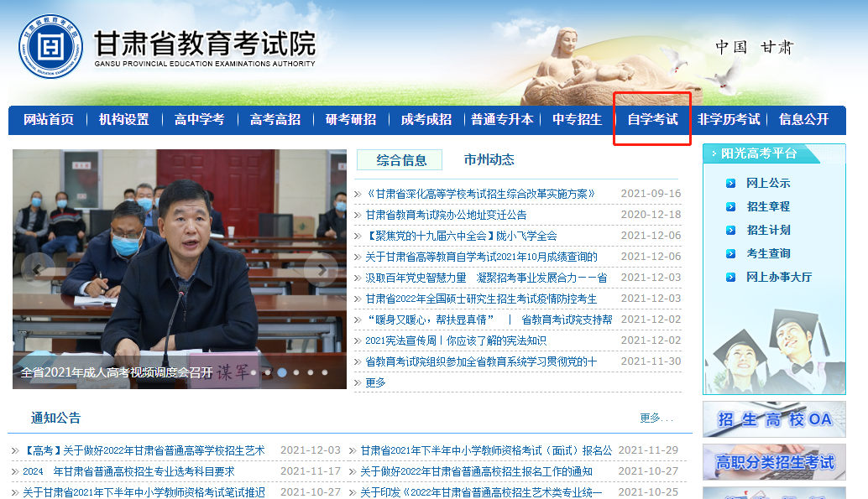This screenshot has width=868, height=499.
Task: Open 网上公示 link
Action: tap(768, 183)
